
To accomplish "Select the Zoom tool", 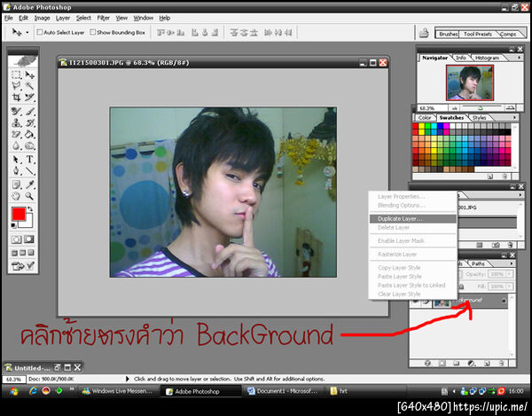I will point(30,196).
